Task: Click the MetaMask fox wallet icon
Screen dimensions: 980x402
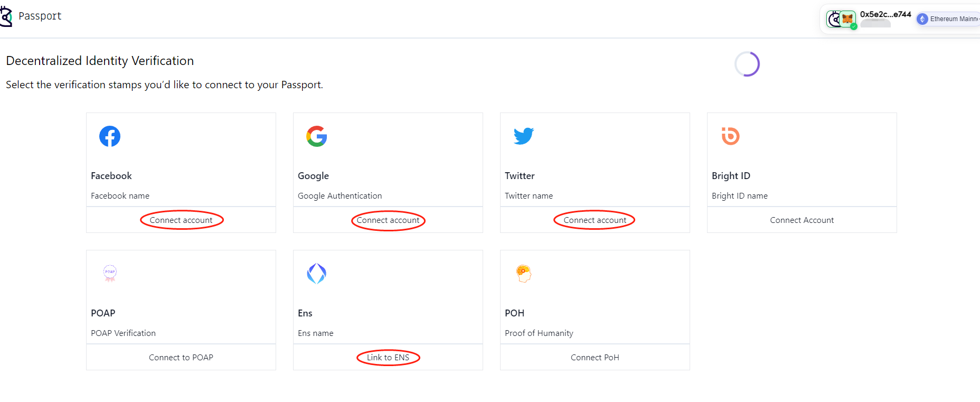Action: (x=847, y=19)
